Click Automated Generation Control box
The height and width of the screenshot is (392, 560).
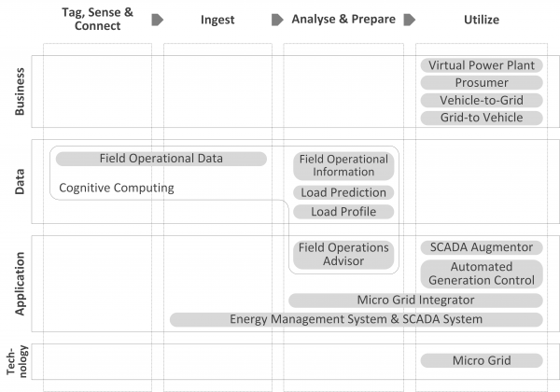coord(481,273)
